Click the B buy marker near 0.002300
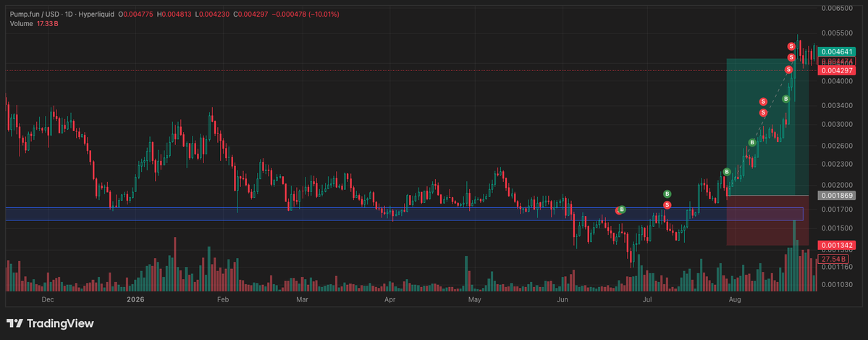868x340 pixels. click(727, 172)
